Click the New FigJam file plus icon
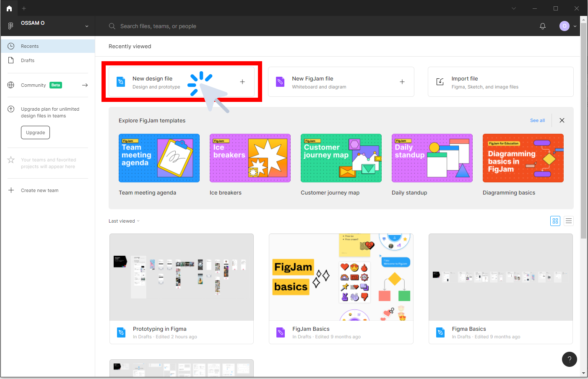 [402, 82]
